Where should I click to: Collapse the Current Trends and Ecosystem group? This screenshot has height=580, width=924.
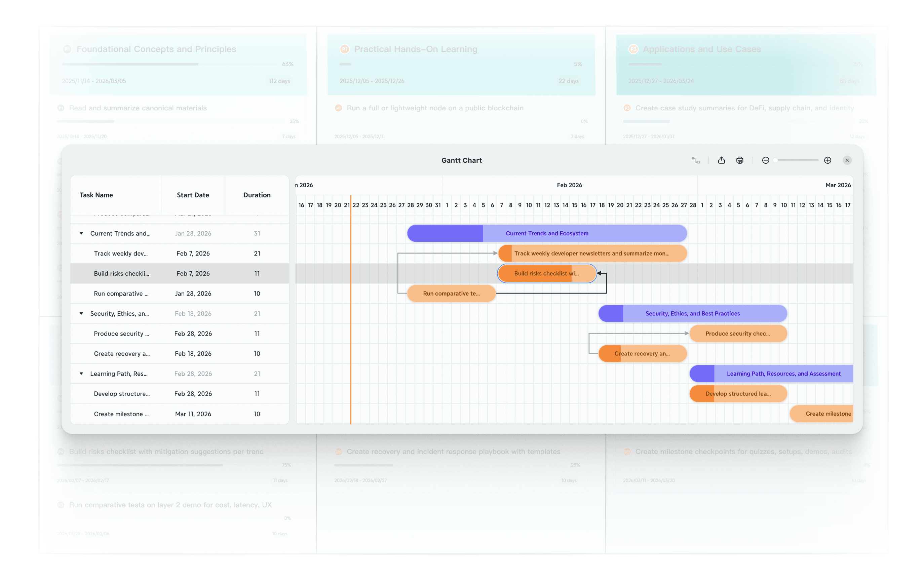coord(81,233)
